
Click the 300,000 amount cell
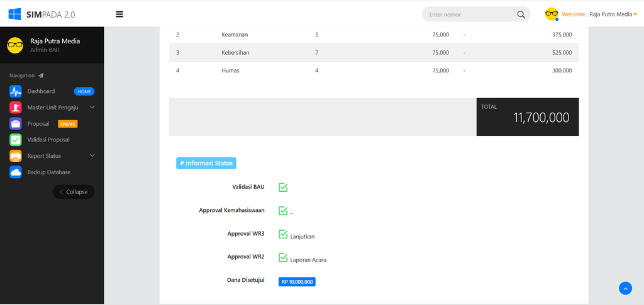562,70
